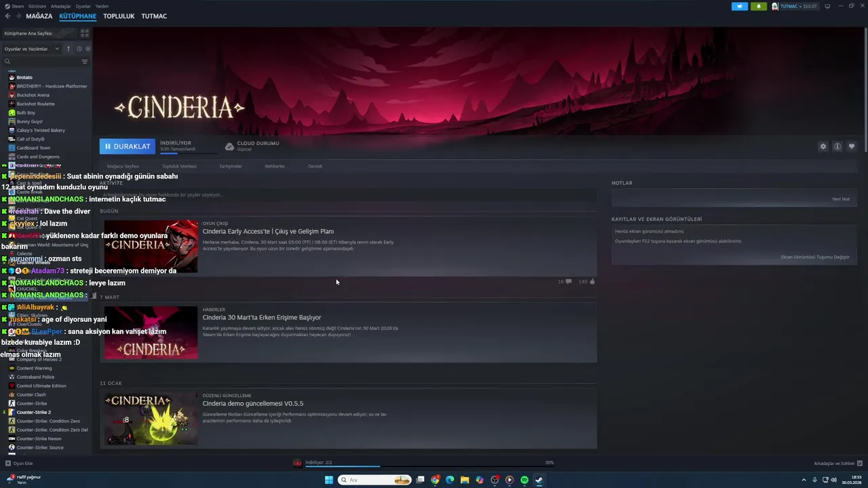Click Ekran Görüntüsü Tuşumu Değiştir
This screenshot has width=868, height=488.
pos(815,257)
